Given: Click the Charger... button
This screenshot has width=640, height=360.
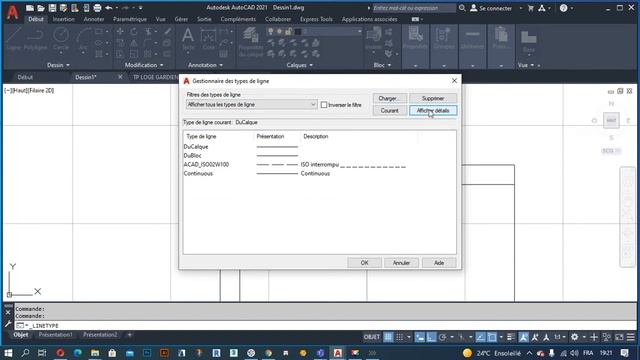Looking at the screenshot, I should (x=389, y=98).
